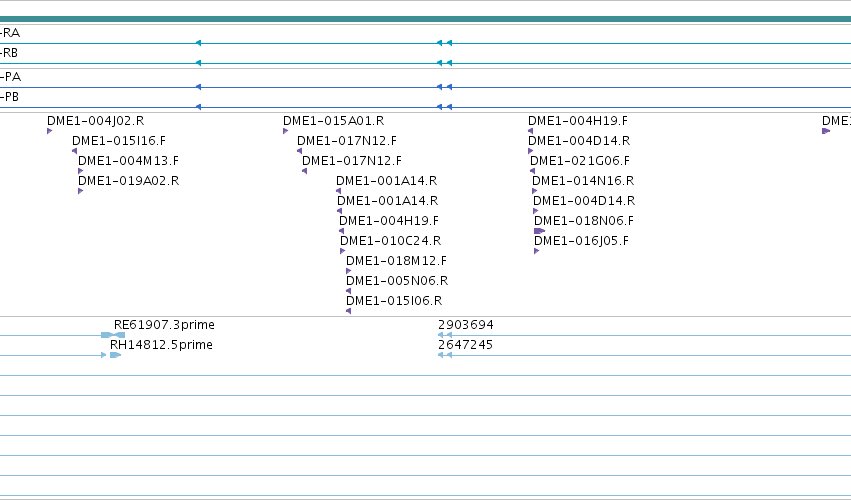Select the 2903694 alignment label
Viewport: 851px width, 500px height.
[466, 325]
